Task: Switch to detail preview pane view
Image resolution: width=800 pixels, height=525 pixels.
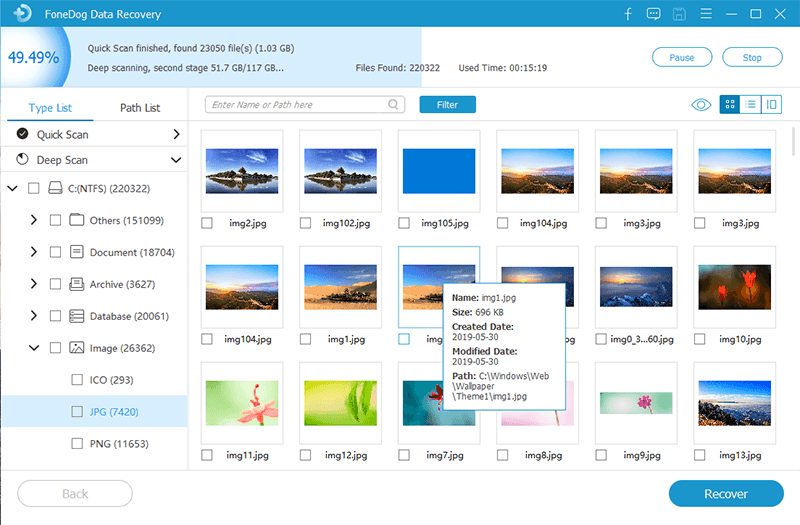Action: click(771, 105)
